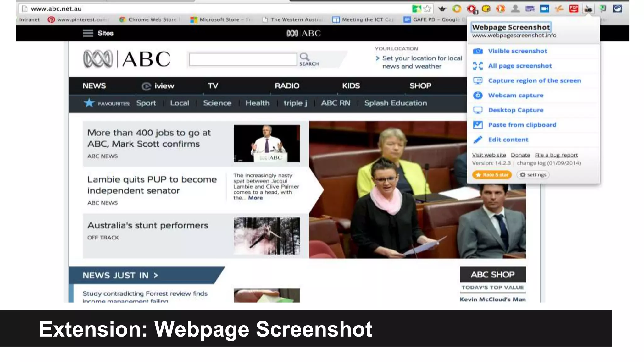Click the blue video camera extension icon

[544, 8]
